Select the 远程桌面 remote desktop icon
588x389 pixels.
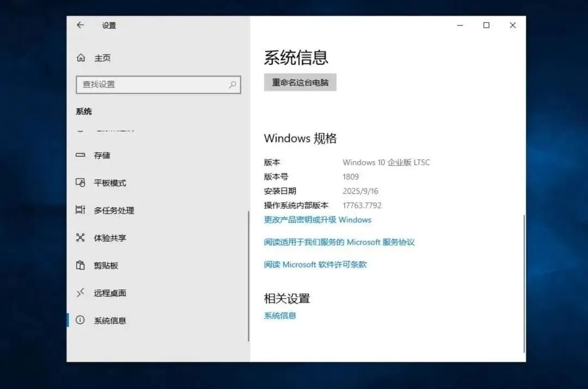(80, 293)
